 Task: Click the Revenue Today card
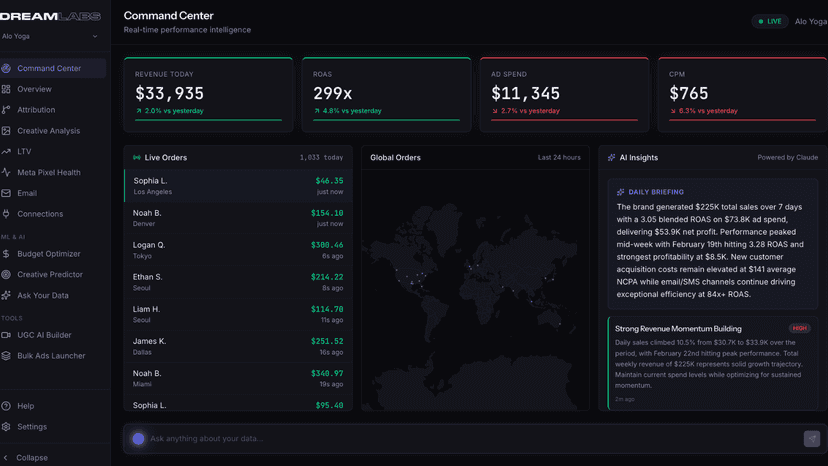[x=208, y=95]
